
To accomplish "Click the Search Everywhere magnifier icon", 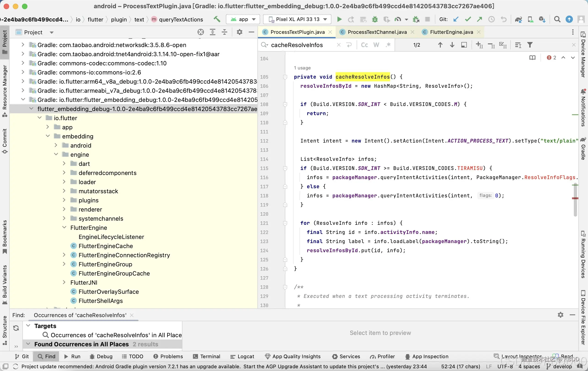I will [x=557, y=19].
